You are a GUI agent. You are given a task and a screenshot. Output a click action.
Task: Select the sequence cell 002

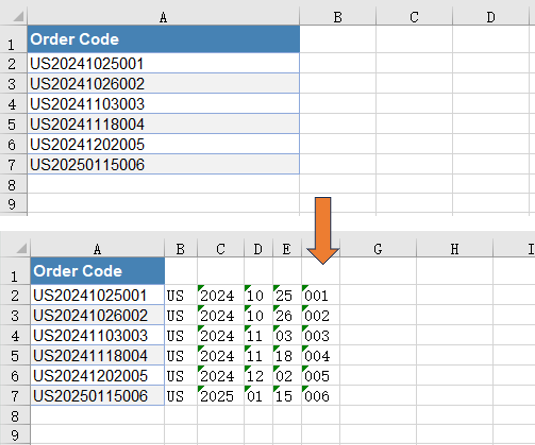[x=320, y=315]
